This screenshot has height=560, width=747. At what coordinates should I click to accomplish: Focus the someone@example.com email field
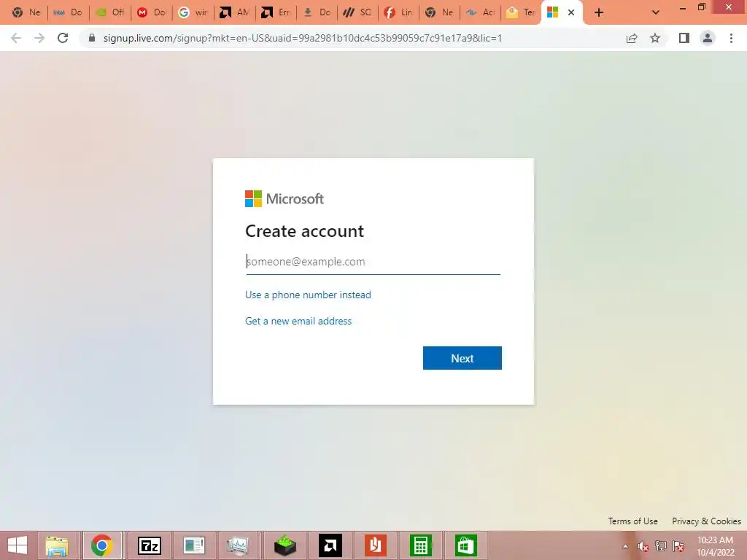[x=373, y=262]
